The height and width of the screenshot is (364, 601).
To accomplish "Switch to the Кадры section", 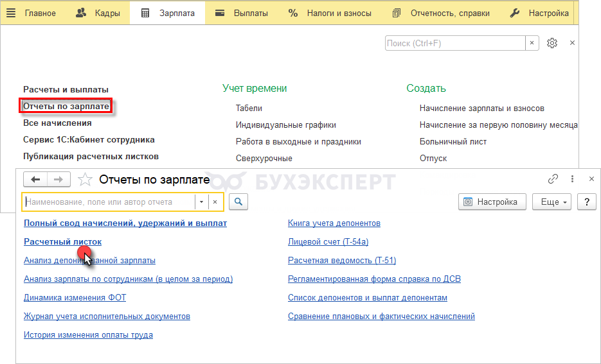I will tap(98, 13).
